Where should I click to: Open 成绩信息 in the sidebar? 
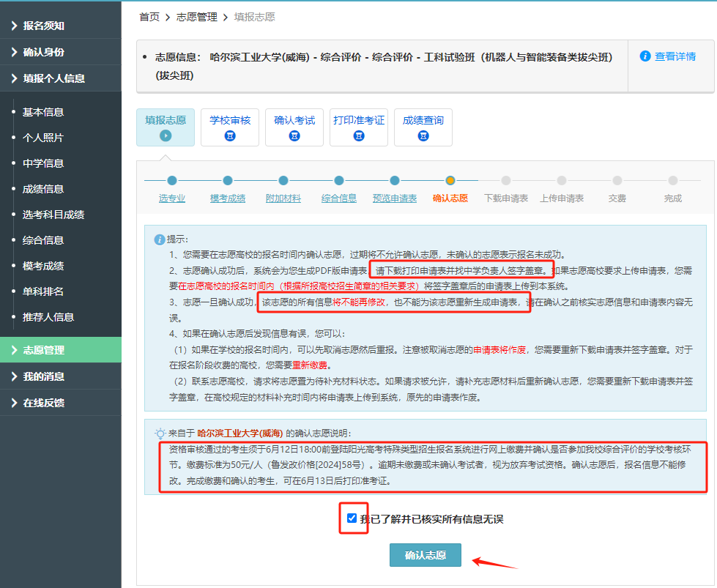43,189
